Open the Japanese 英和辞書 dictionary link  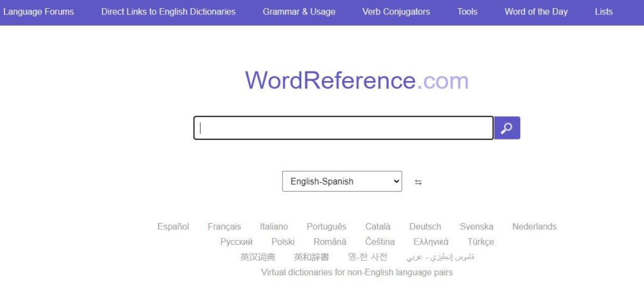311,258
